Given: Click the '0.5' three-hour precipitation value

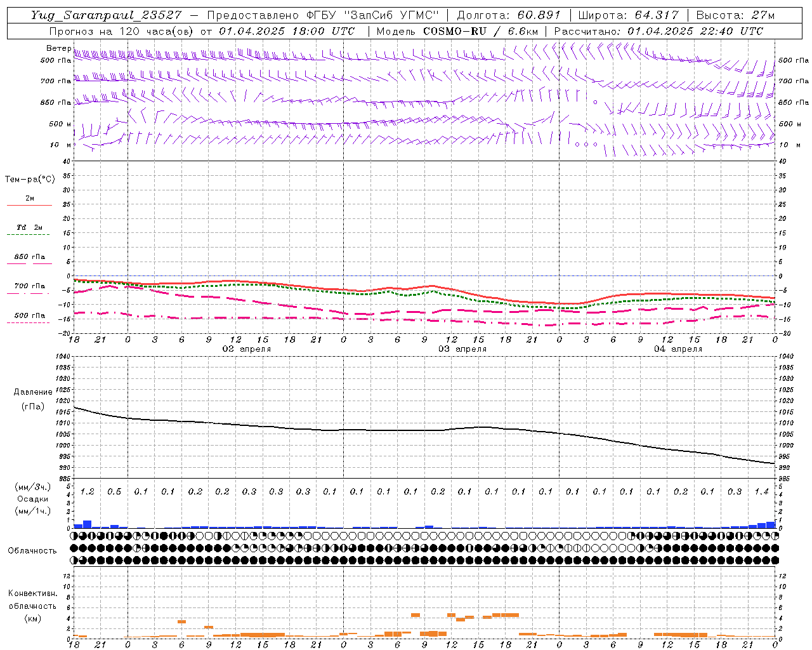Looking at the screenshot, I should point(114,491).
